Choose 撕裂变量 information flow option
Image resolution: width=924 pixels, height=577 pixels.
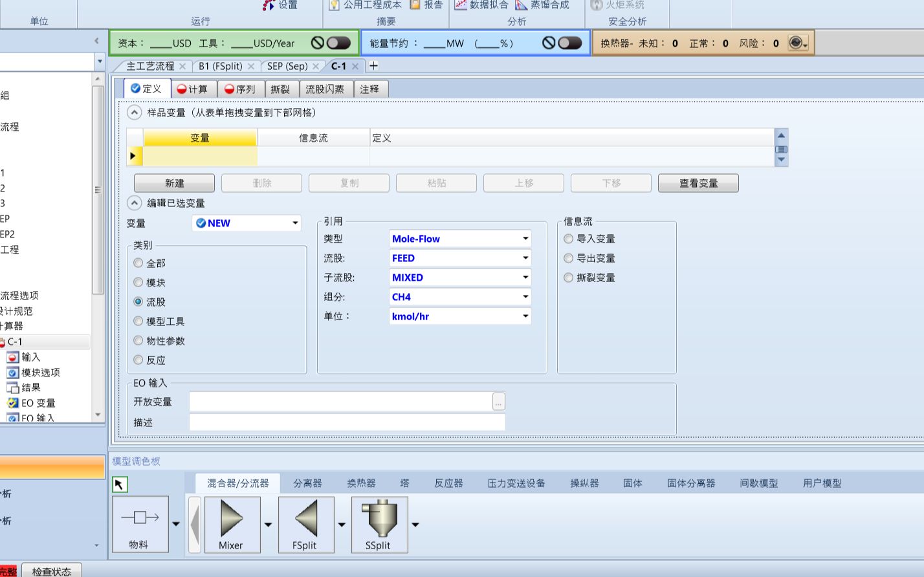(x=568, y=278)
